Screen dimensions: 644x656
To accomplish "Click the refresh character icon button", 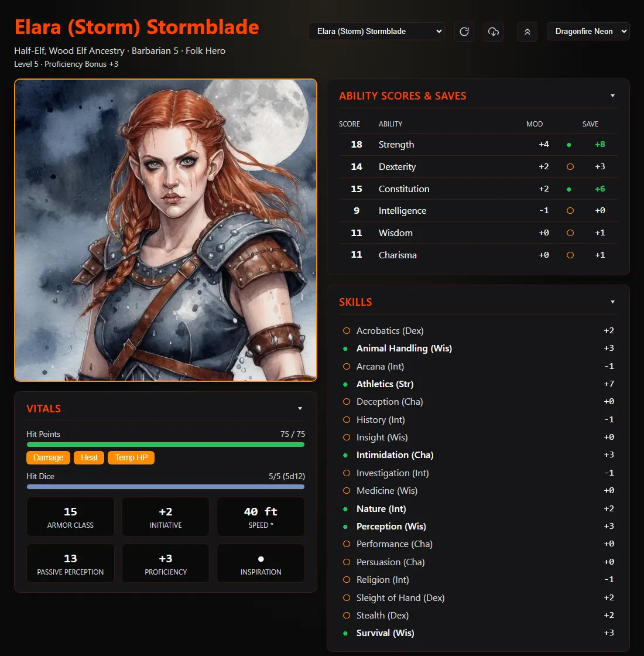I will click(464, 32).
